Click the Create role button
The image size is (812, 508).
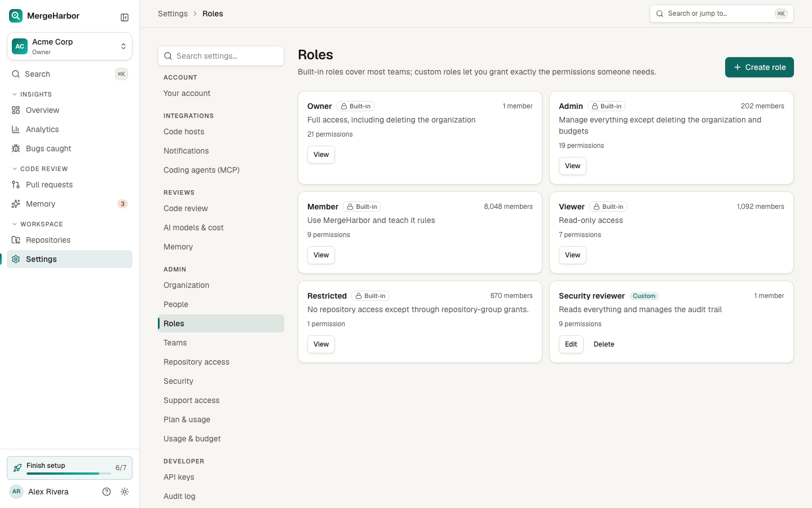point(760,67)
